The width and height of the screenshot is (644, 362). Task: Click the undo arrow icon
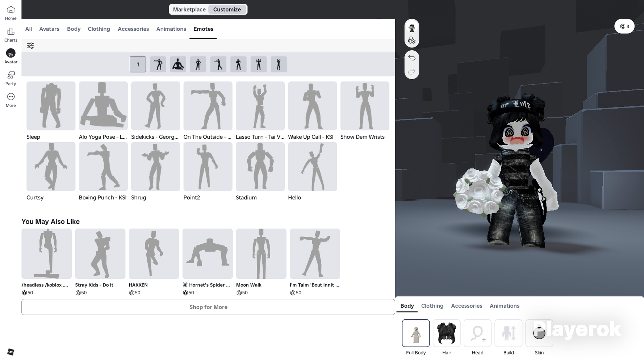point(411,58)
